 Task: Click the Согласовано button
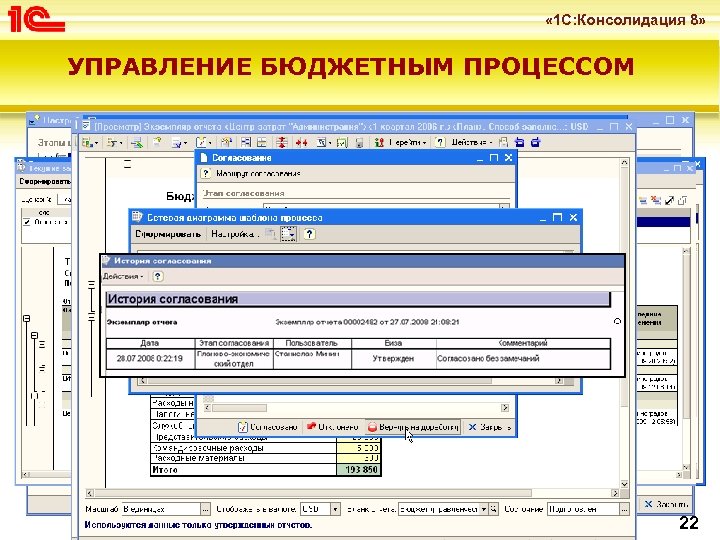click(268, 427)
